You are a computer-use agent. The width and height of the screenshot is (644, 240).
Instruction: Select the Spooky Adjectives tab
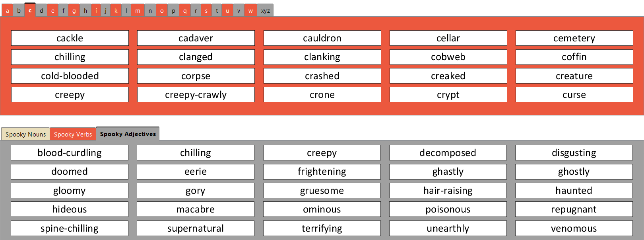point(128,134)
